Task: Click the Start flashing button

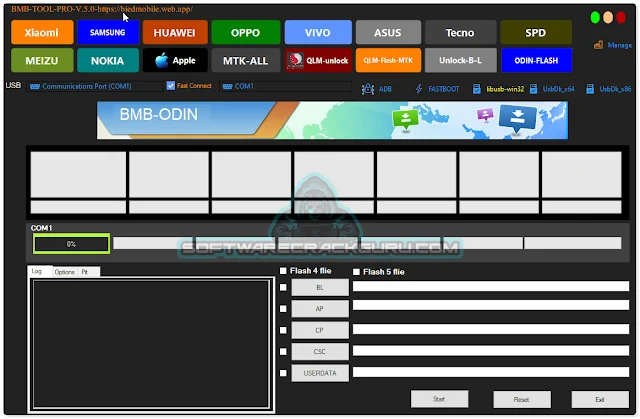Action: point(440,399)
